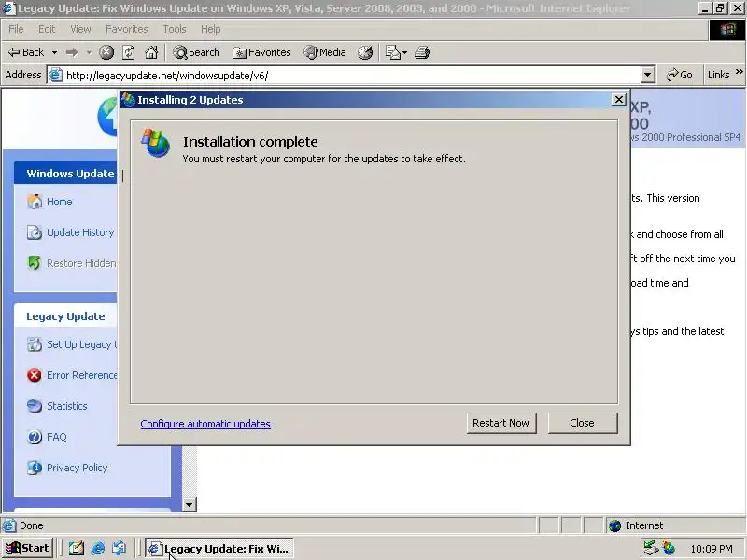
Task: Click the Mail toolbar icon
Action: coord(392,52)
